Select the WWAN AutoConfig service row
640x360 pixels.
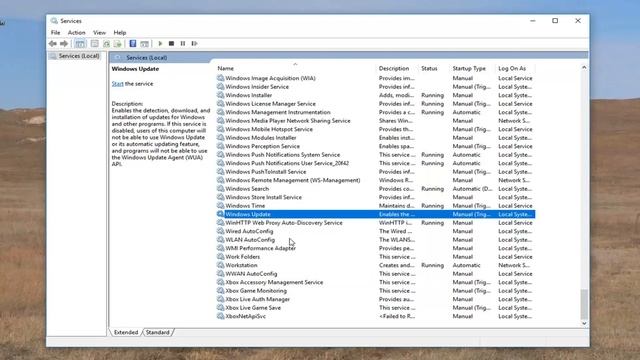tap(376, 274)
